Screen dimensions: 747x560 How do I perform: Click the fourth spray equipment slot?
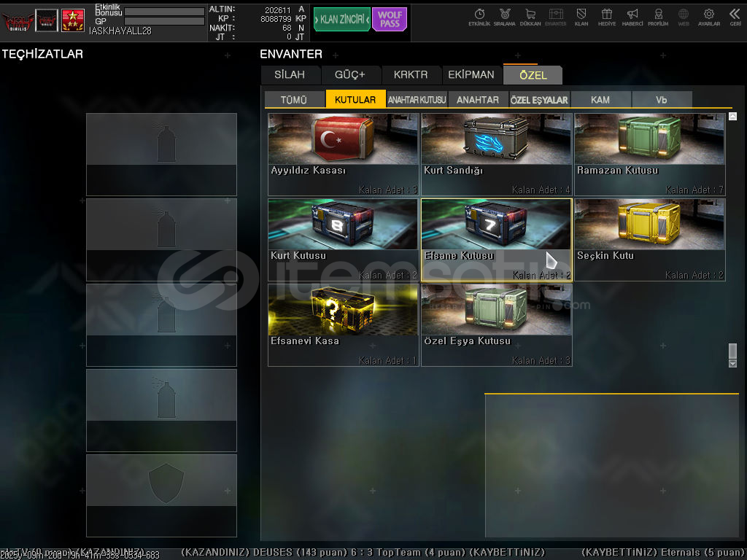(x=161, y=410)
